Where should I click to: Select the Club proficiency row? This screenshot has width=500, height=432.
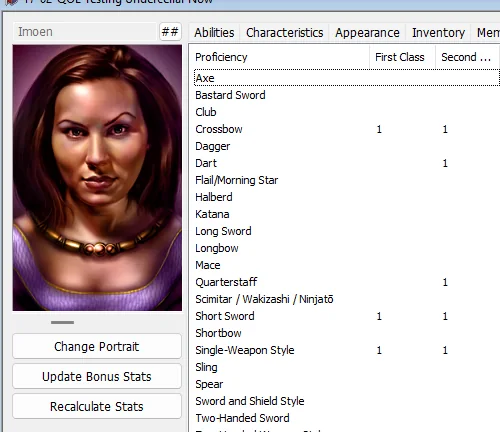tap(347, 112)
